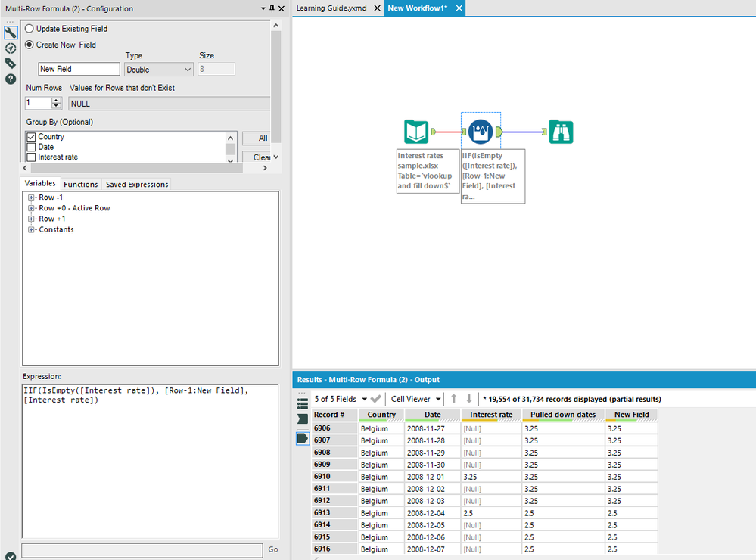Uncheck Country in Group By list

tap(31, 137)
